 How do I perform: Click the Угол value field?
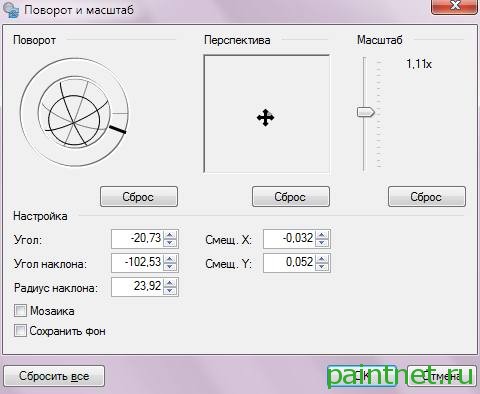[137, 239]
